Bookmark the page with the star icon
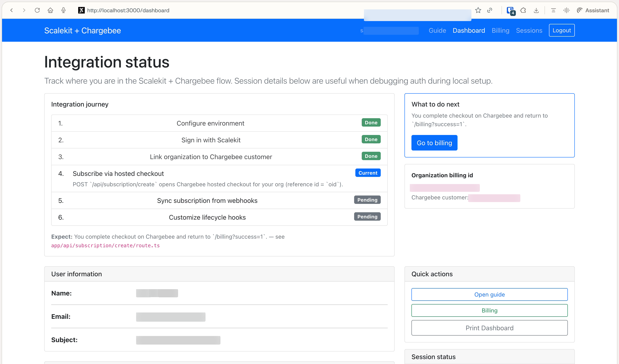 point(478,10)
